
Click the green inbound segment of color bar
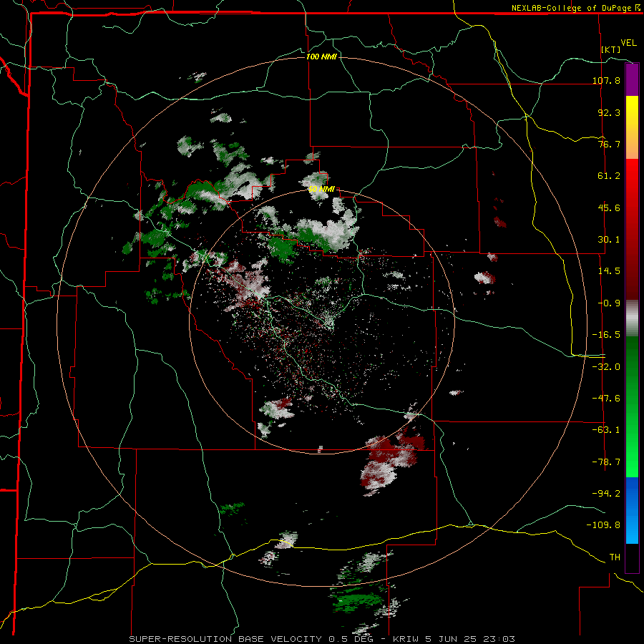[632, 406]
